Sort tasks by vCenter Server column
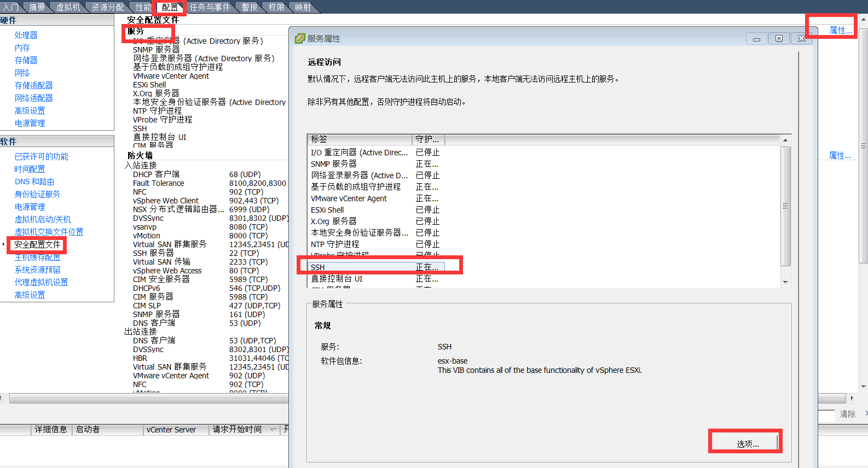The image size is (868, 468). (176, 430)
